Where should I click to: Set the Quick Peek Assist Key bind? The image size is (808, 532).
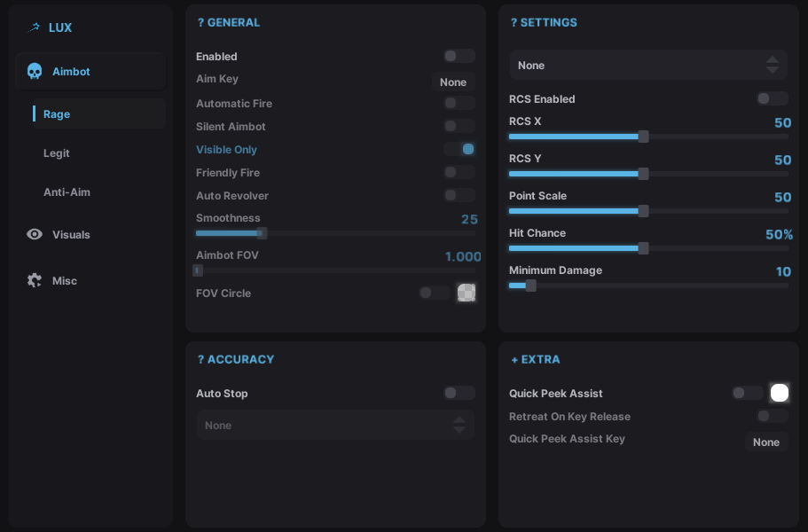pyautogui.click(x=765, y=442)
